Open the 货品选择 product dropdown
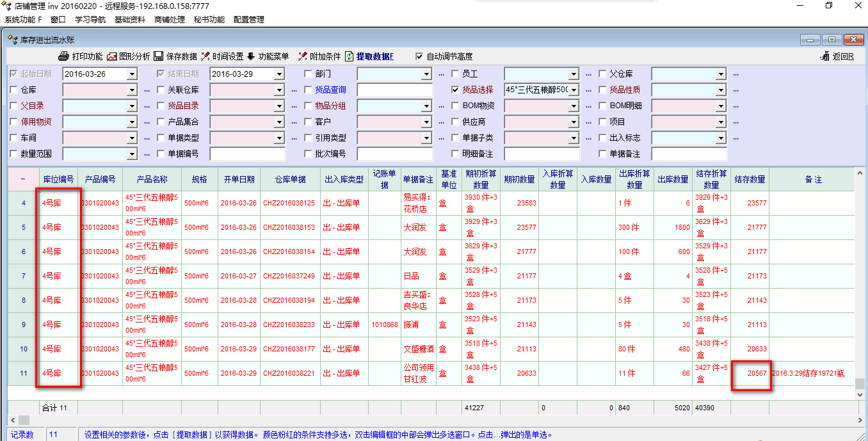 coord(574,90)
